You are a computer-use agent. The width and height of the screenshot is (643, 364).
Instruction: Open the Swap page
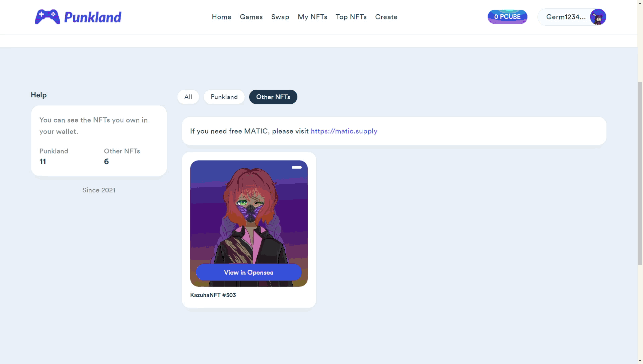pyautogui.click(x=280, y=17)
